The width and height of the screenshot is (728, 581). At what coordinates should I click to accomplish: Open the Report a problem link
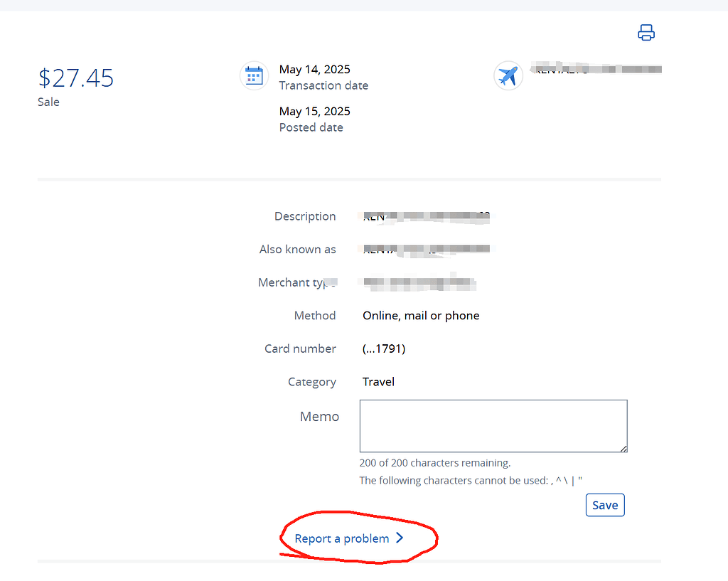point(342,538)
